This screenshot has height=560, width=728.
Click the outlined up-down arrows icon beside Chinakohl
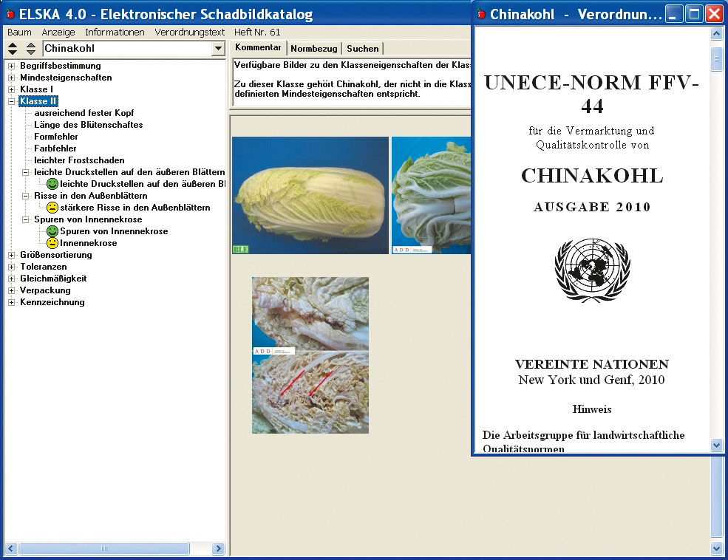(30, 48)
